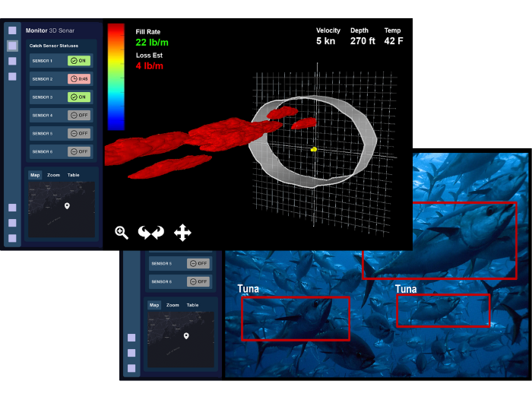Click the highlighted second square sidebar icon
This screenshot has height=397, width=532.
pyautogui.click(x=12, y=46)
